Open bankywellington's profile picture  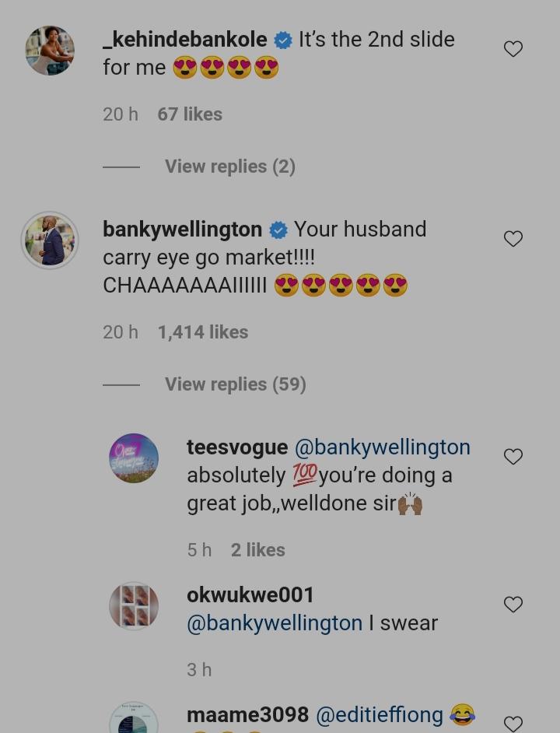pos(50,240)
